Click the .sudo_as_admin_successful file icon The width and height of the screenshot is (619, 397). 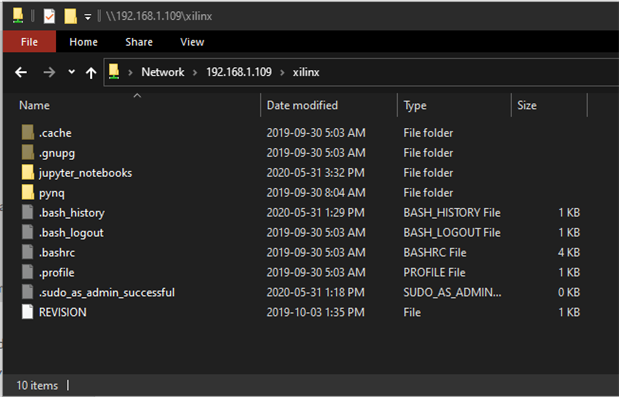[28, 292]
